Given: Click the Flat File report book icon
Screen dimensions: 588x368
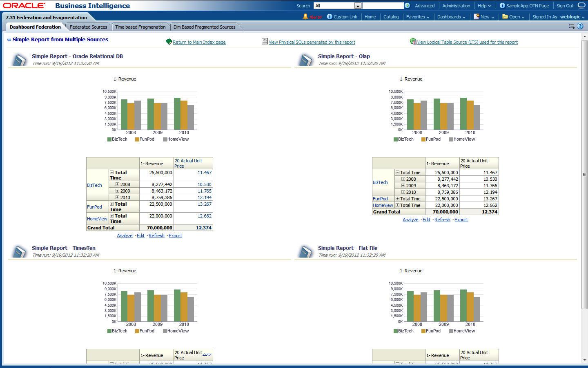Looking at the screenshot, I should pyautogui.click(x=305, y=251).
